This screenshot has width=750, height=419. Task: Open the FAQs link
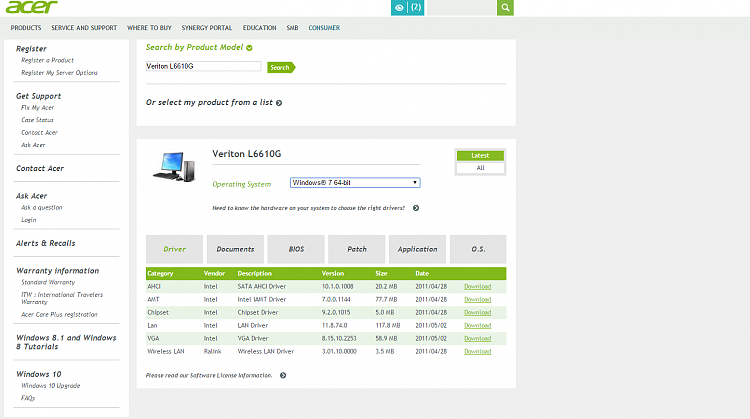28,398
